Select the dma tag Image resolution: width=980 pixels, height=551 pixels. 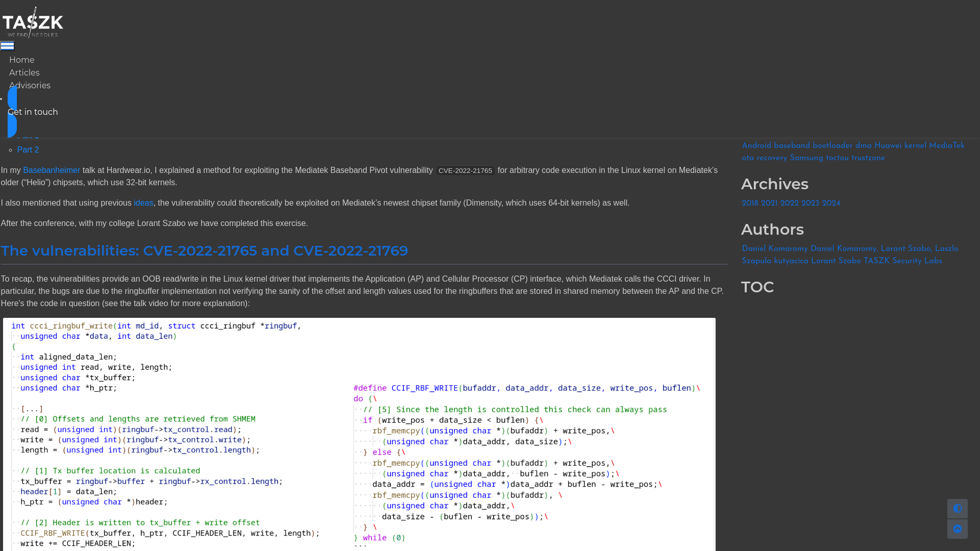click(x=864, y=146)
